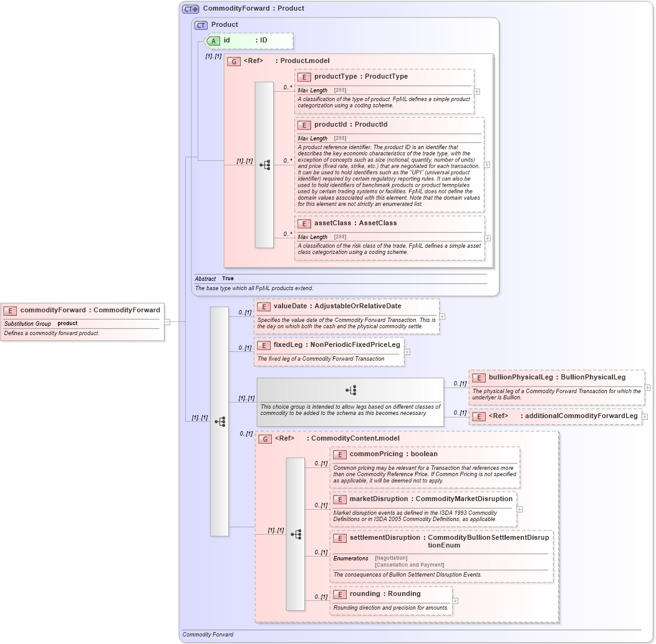Click the sequence compositor icon in Product.model
Viewport: 656px width, 644px height.
(x=265, y=165)
